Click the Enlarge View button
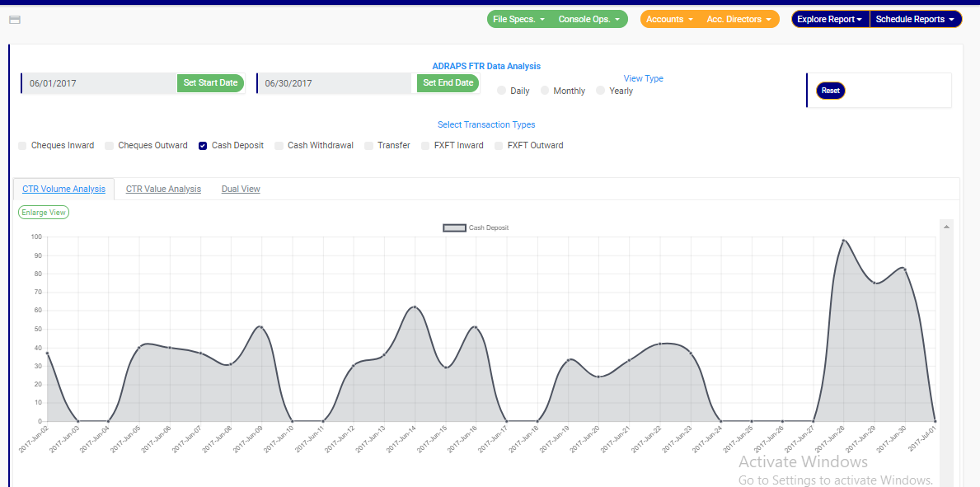Screen dimensions: 980x487 coord(44,212)
